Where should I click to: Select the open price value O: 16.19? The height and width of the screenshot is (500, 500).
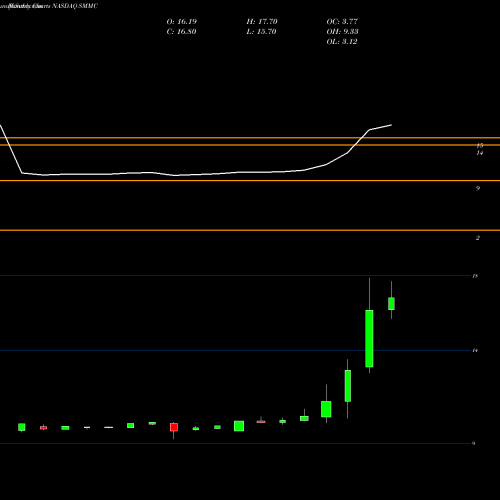click(x=182, y=22)
